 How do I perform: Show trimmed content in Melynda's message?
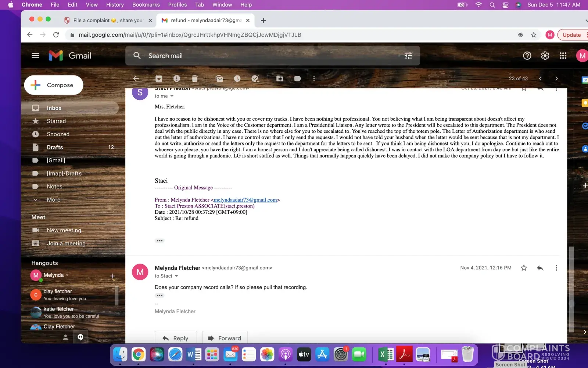coord(159,296)
